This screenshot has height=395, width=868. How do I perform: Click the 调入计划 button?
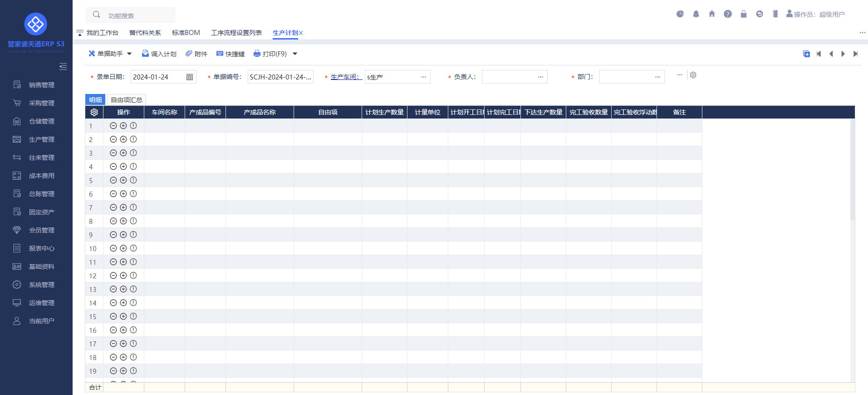point(159,54)
